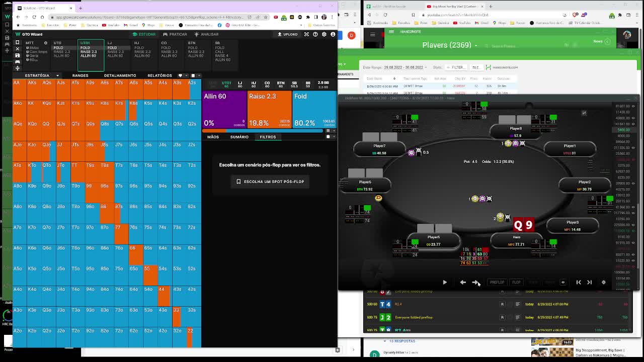This screenshot has width=644, height=362.
Task: Jump to FLOP in the replayer
Action: [x=516, y=283]
